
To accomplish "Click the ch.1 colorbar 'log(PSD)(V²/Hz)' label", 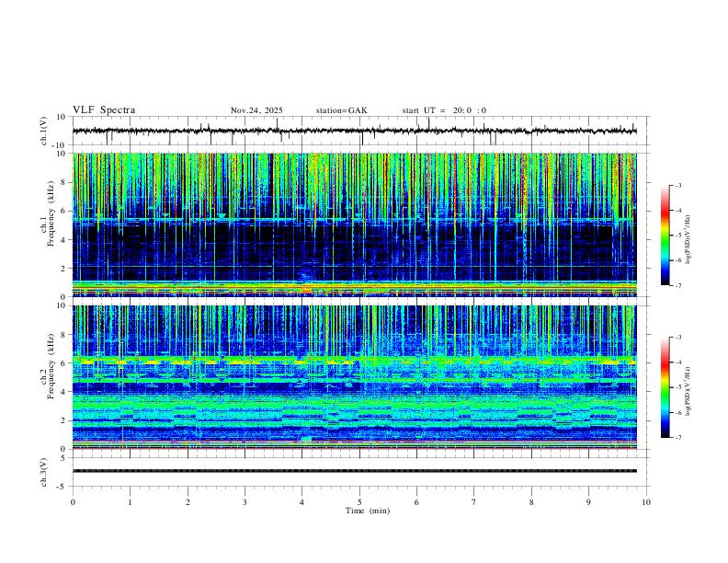I will click(x=688, y=239).
